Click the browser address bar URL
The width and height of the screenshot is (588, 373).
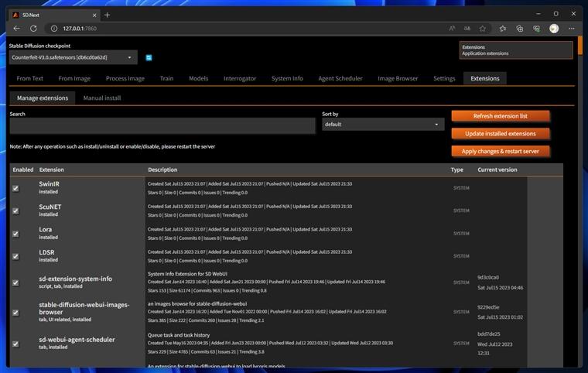(80, 29)
